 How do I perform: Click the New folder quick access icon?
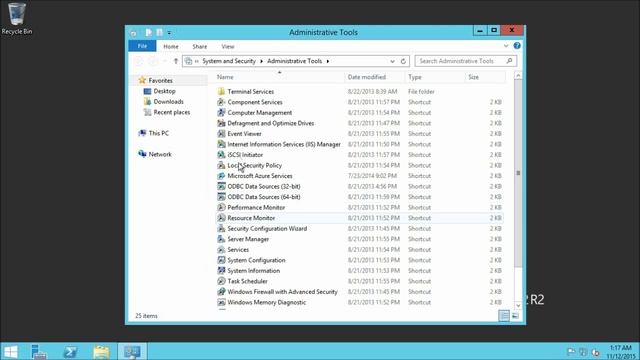160,33
